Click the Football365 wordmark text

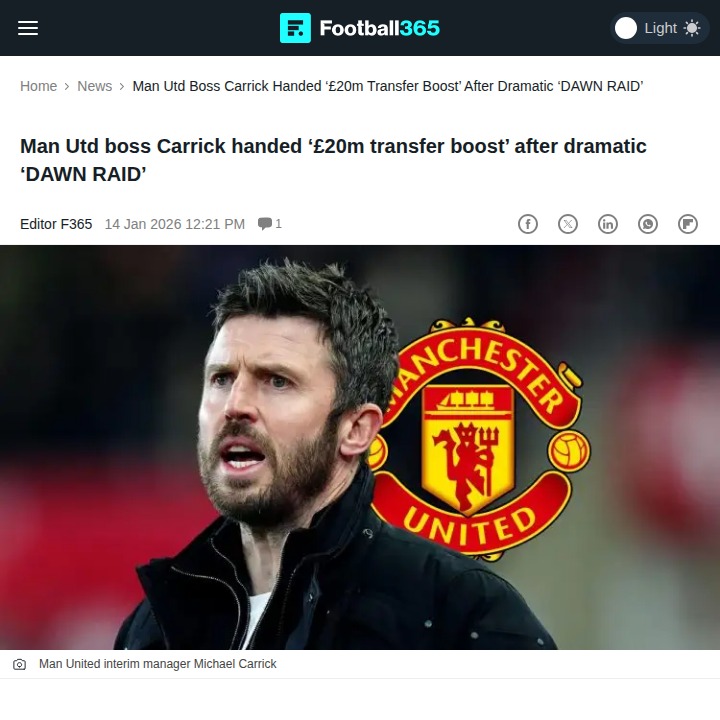pos(380,28)
